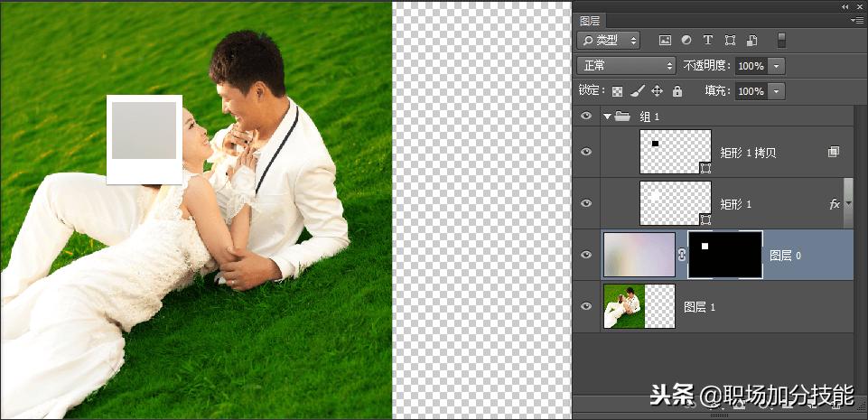This screenshot has height=420, width=868.
Task: Hide the 图层 0 layer eye
Action: click(586, 255)
